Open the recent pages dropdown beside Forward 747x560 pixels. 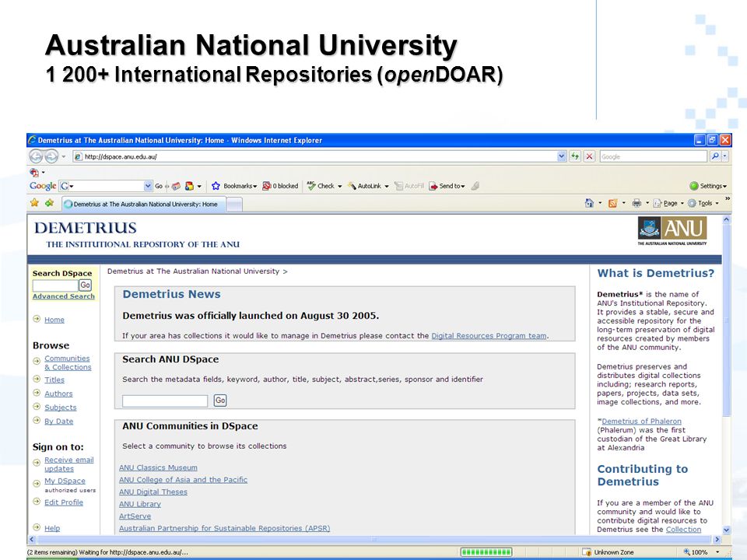pos(63,156)
